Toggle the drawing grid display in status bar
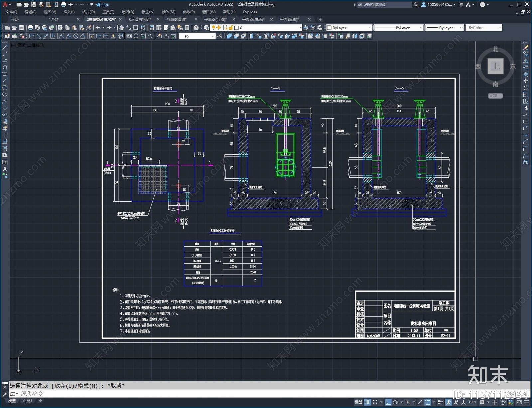The width and height of the screenshot is (532, 408). click(367, 402)
